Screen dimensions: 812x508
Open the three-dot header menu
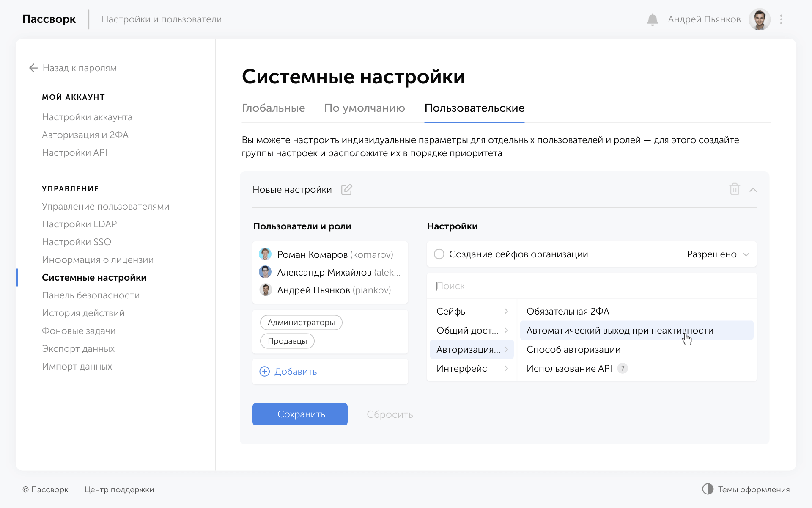point(781,19)
